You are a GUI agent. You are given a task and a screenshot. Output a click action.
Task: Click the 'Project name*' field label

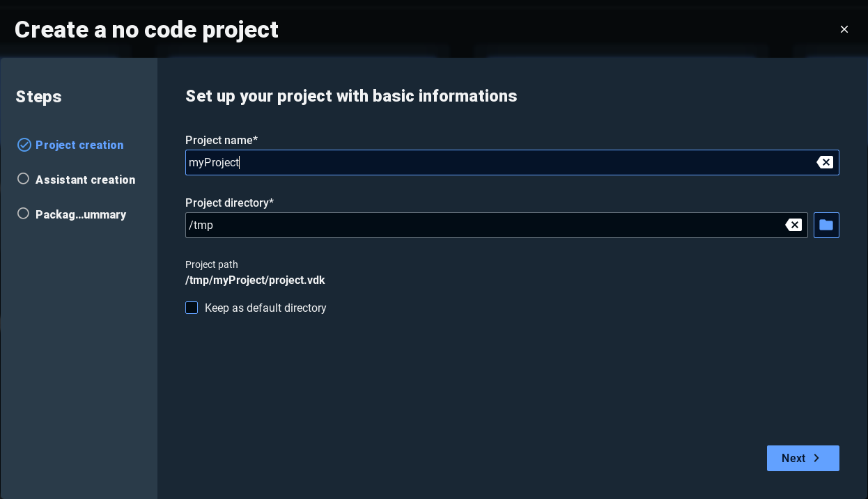222,140
